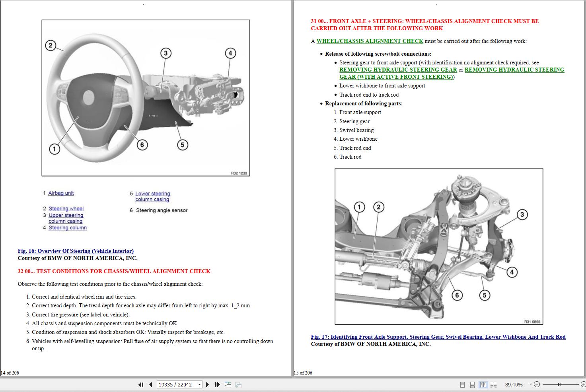Image resolution: width=586 pixels, height=392 pixels.
Task: Select two-page facing view
Action: (x=483, y=385)
